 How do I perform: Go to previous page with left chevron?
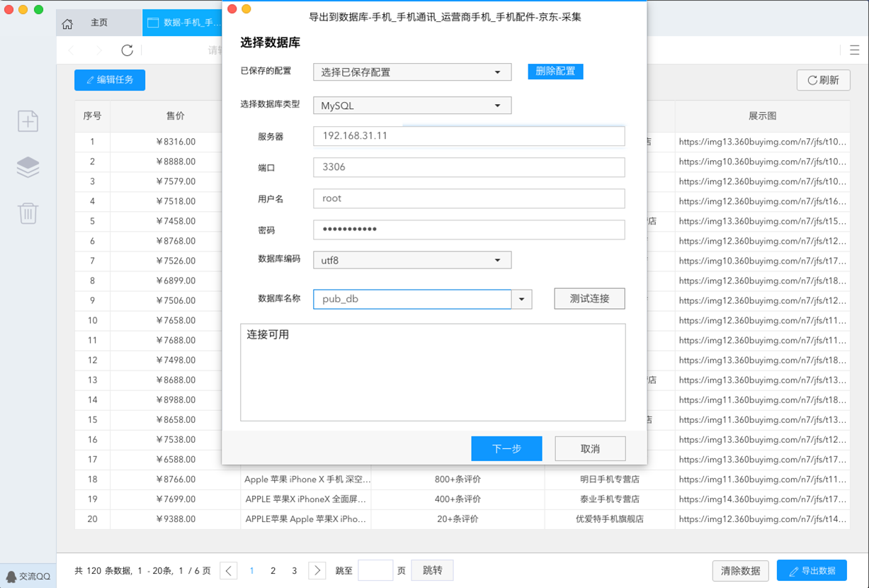tap(228, 570)
